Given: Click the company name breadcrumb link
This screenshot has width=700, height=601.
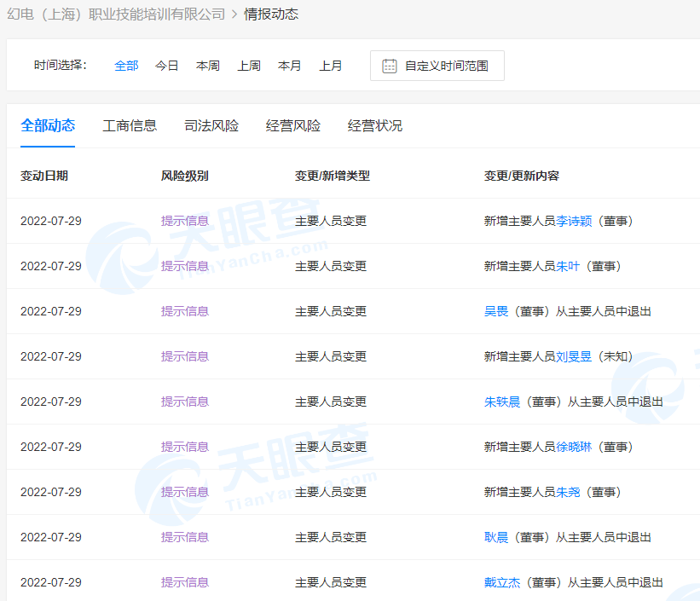Looking at the screenshot, I should point(116,14).
